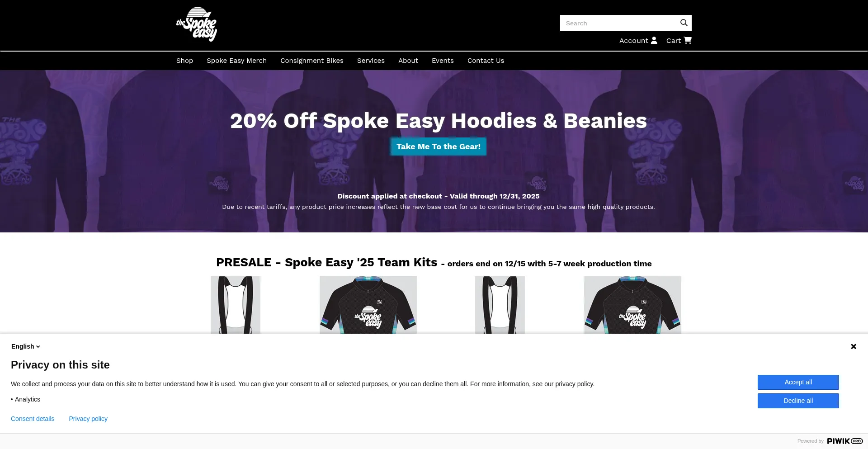Viewport: 868px width, 449px height.
Task: Click the Spoke Easy logo
Action: (197, 24)
